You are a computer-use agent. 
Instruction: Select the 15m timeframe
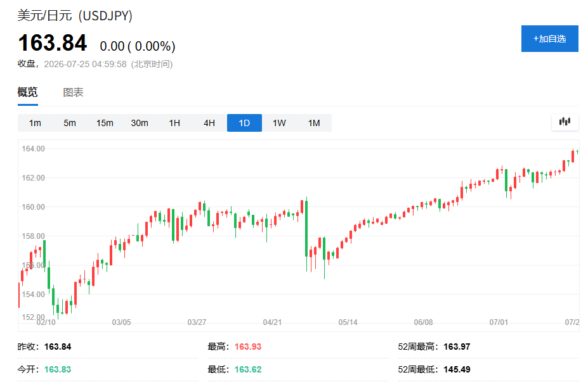coord(105,123)
